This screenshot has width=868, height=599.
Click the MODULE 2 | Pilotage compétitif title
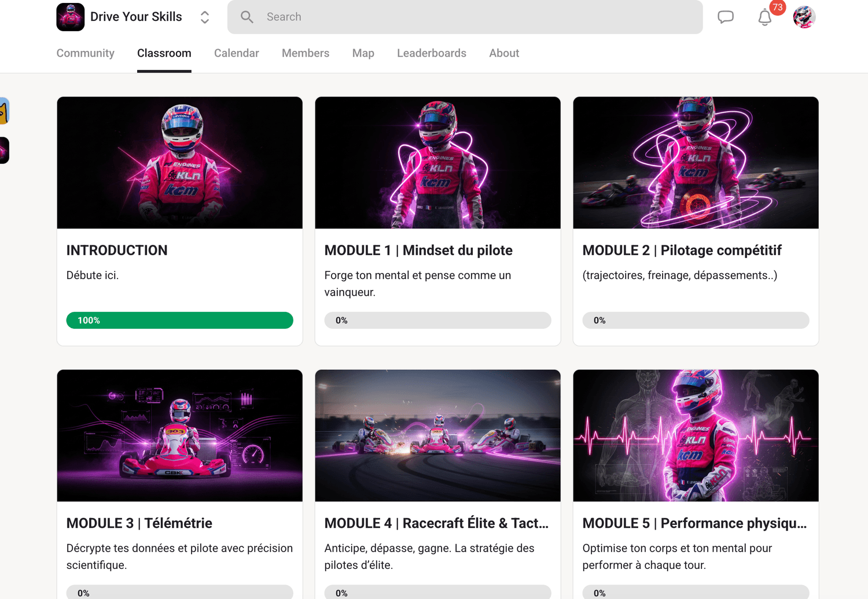tap(682, 251)
